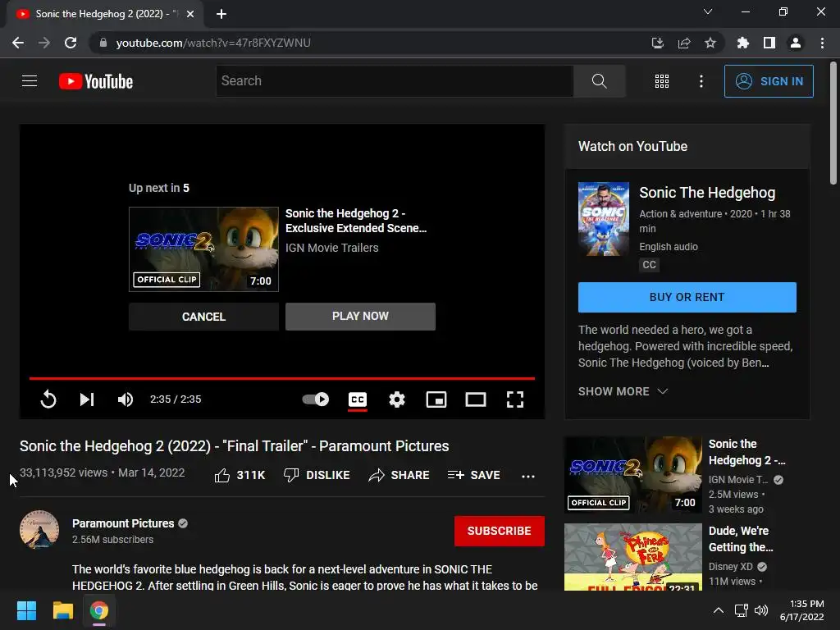Go to YouTube home via logo
This screenshot has height=630, width=840.
click(x=96, y=81)
